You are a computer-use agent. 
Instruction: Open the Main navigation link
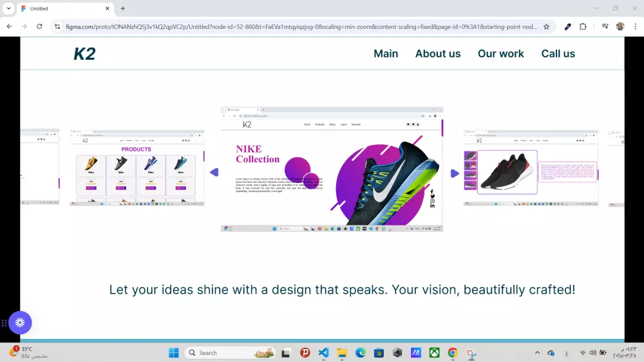point(386,54)
